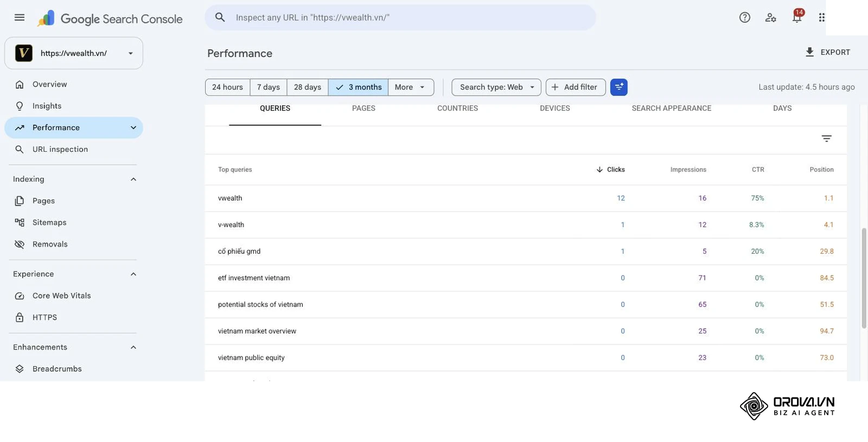Click the Google Search Console logo
868x442 pixels.
[110, 18]
